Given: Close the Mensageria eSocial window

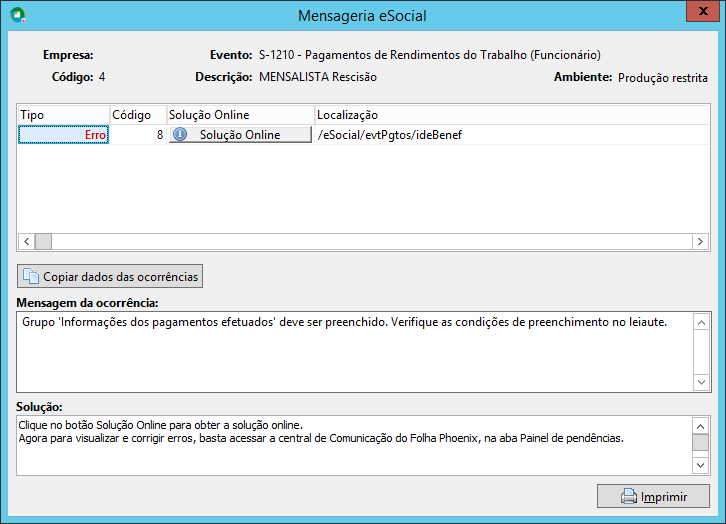Looking at the screenshot, I should (x=702, y=11).
